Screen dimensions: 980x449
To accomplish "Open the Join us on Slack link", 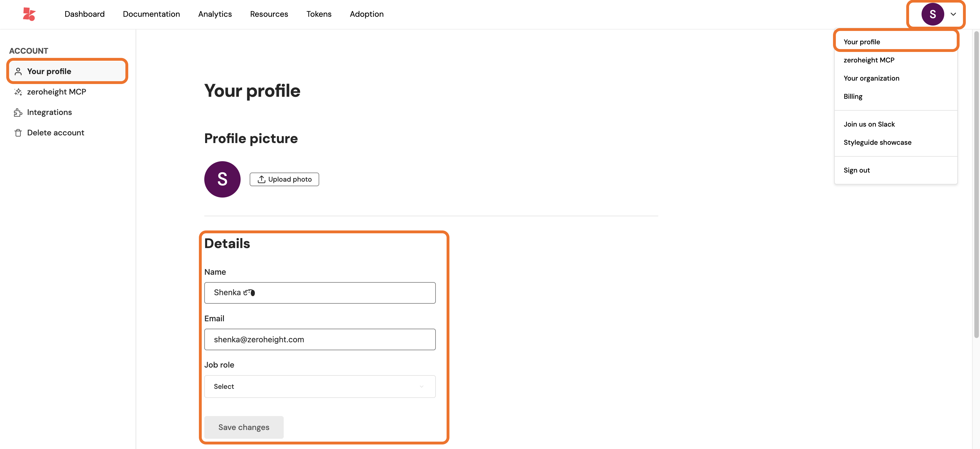I will click(x=869, y=124).
